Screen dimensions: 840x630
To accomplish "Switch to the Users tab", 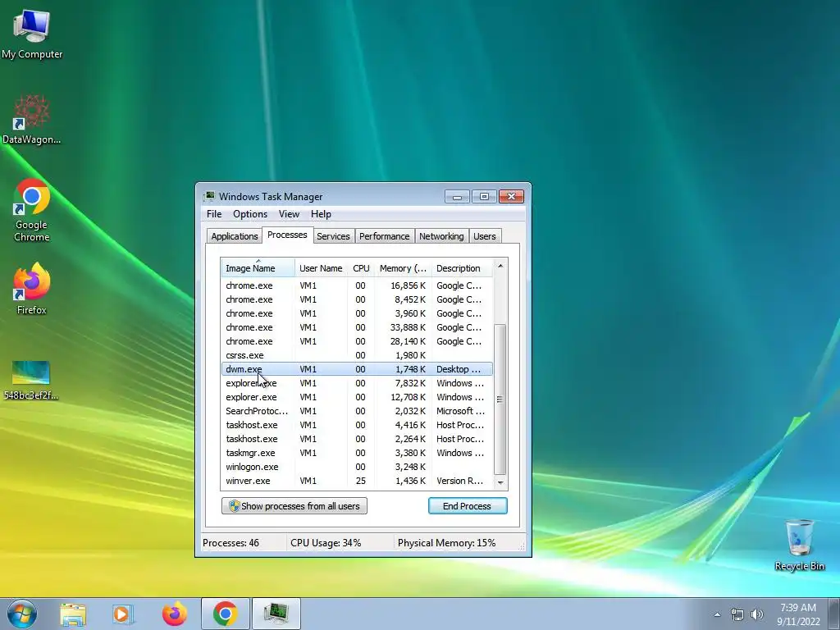I will click(x=484, y=236).
